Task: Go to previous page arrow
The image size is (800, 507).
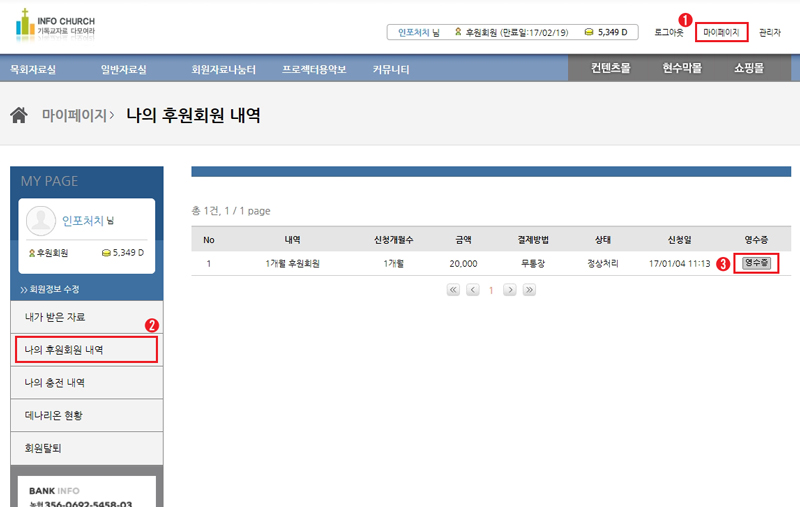Action: 473,290
